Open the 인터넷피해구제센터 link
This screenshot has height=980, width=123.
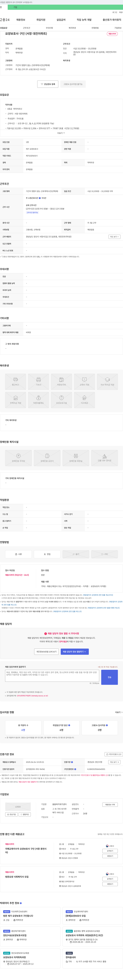32,696
